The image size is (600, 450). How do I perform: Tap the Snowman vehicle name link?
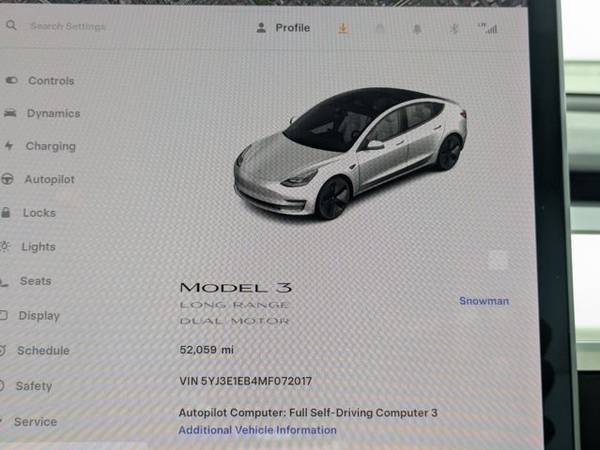click(x=484, y=301)
